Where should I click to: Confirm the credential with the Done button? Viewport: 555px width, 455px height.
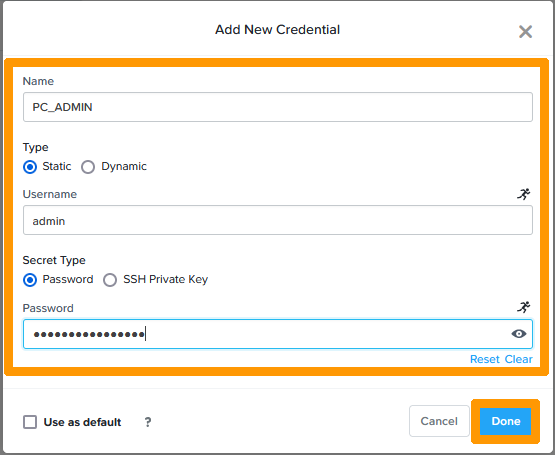[x=505, y=421]
